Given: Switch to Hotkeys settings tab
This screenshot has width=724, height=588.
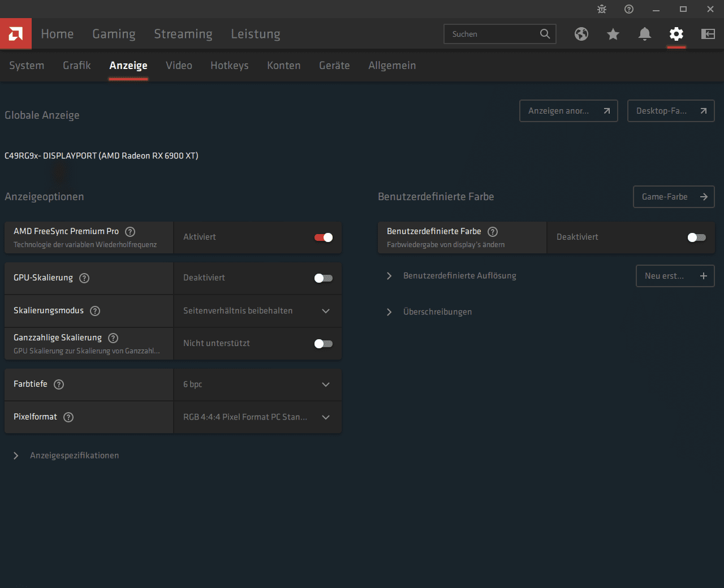Looking at the screenshot, I should (230, 66).
